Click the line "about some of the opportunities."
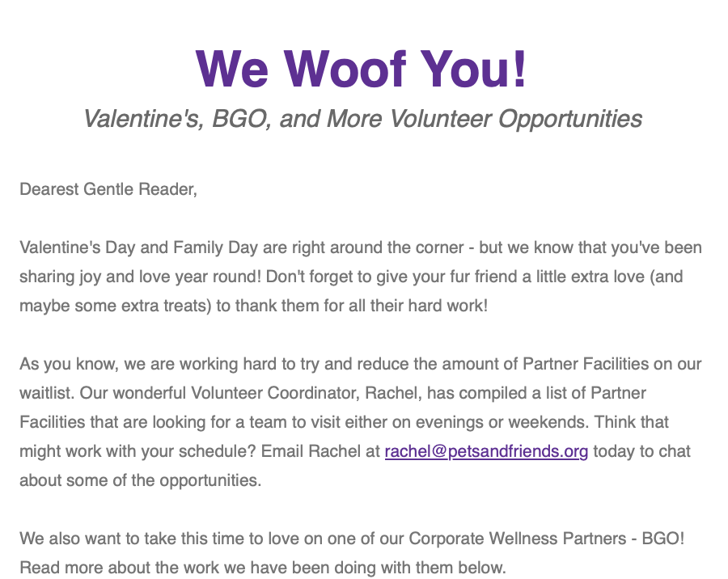The image size is (728, 579). (141, 480)
